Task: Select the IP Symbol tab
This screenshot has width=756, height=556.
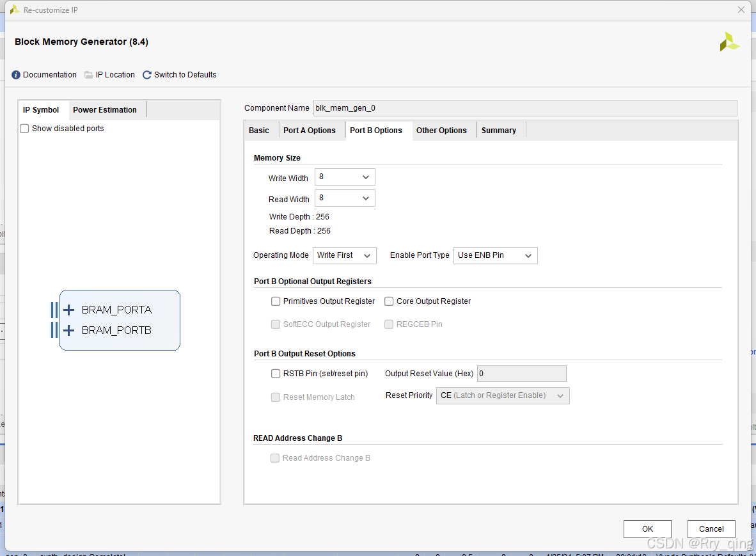Action: coord(41,110)
